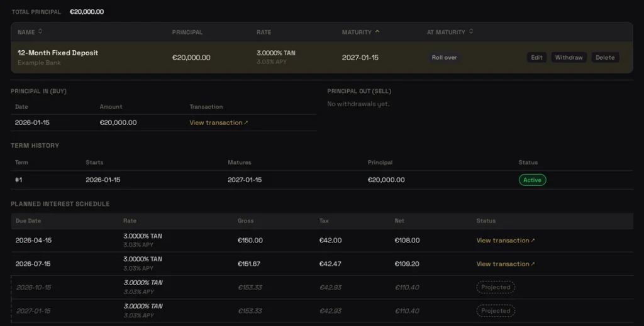The width and height of the screenshot is (644, 326).
Task: Click the Projected badge for 2027-01-15
Action: pyautogui.click(x=496, y=311)
